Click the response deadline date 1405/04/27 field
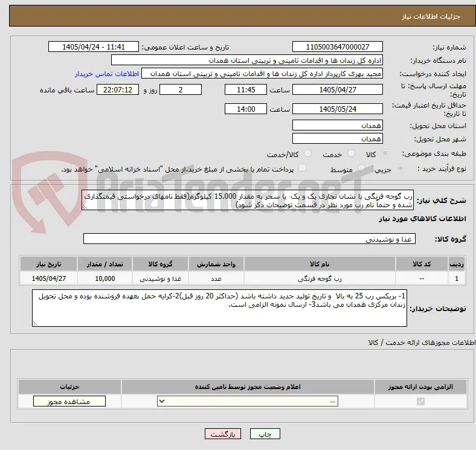 click(338, 89)
